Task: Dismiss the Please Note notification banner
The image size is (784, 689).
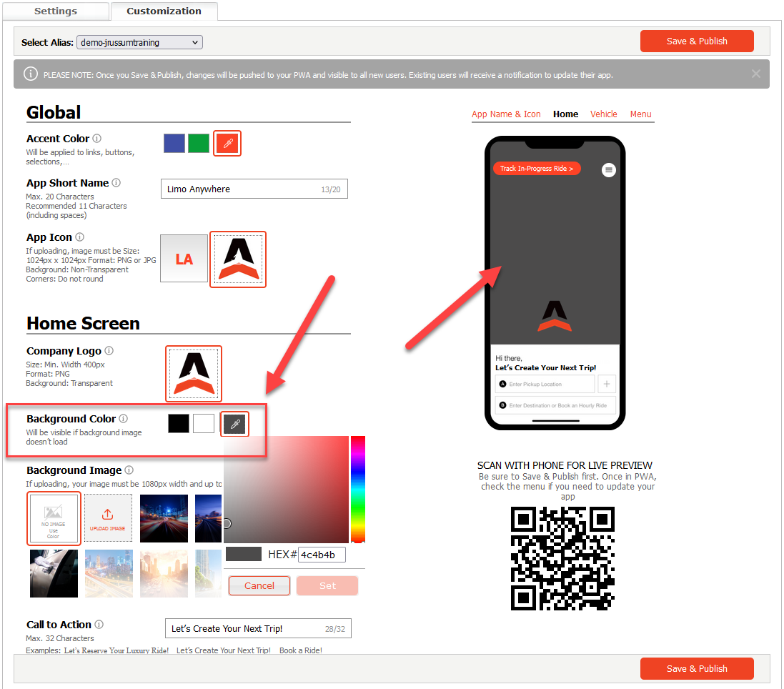Action: 756,74
